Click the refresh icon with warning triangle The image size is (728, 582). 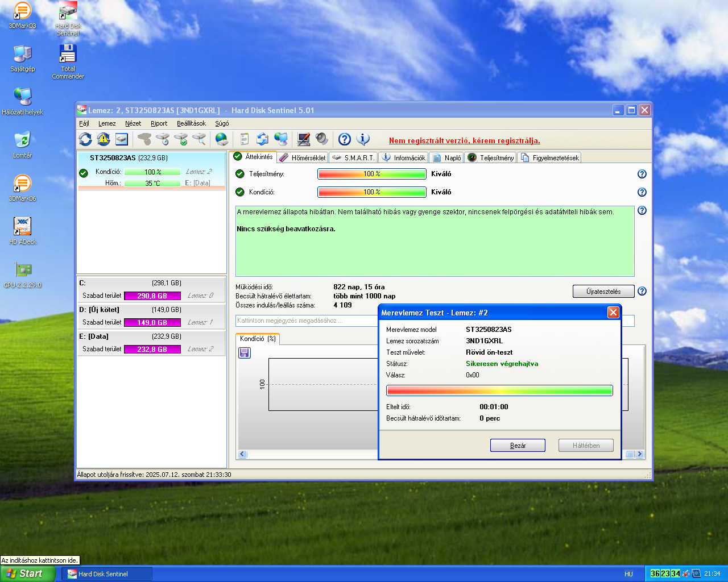tap(104, 139)
